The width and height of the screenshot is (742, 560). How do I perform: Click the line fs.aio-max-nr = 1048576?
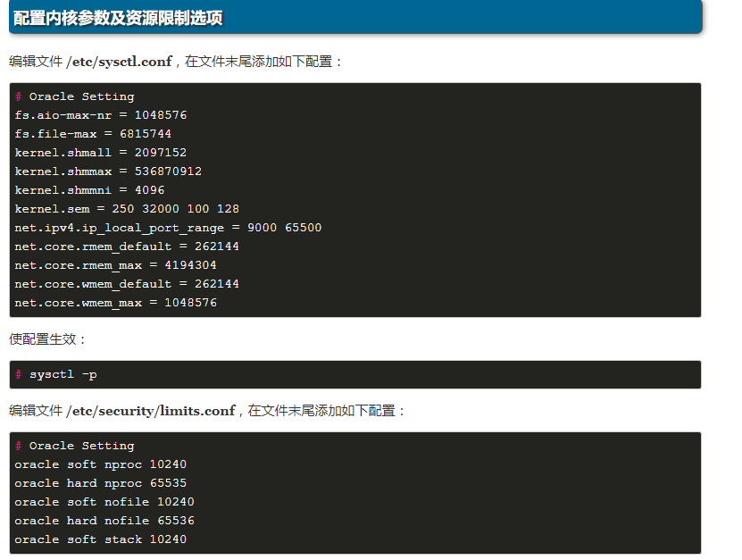101,115
